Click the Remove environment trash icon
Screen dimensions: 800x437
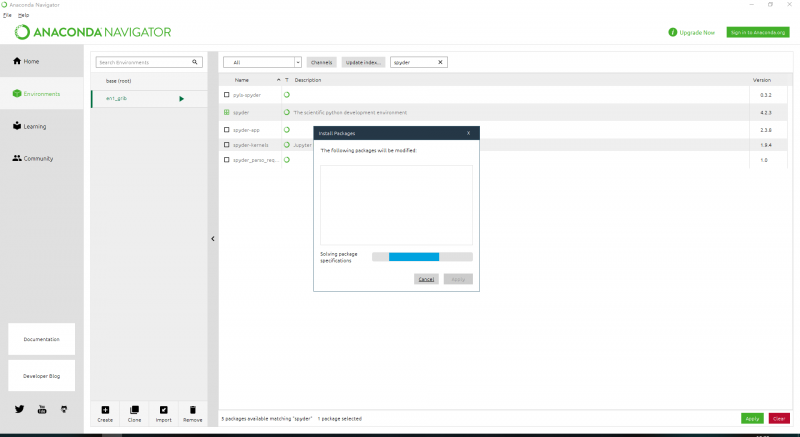[192, 409]
